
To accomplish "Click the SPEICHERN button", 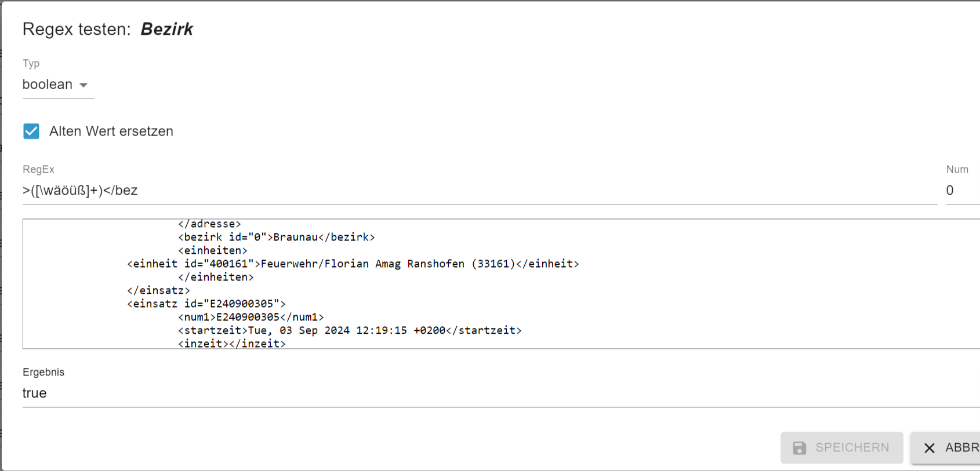I will tap(842, 448).
